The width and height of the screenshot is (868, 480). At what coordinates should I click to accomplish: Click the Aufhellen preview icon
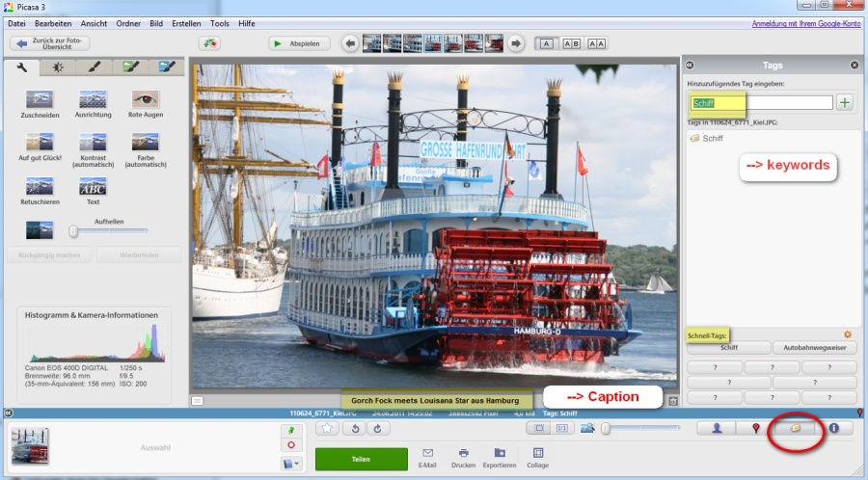pyautogui.click(x=40, y=230)
